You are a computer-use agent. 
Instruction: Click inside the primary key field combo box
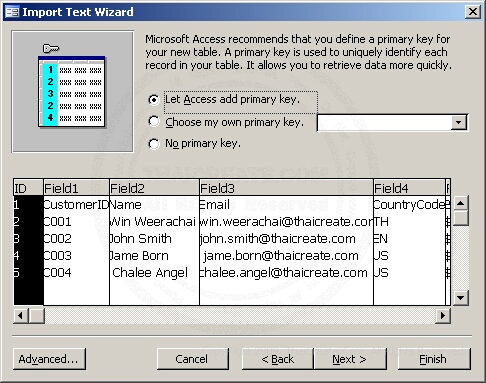tap(385, 123)
